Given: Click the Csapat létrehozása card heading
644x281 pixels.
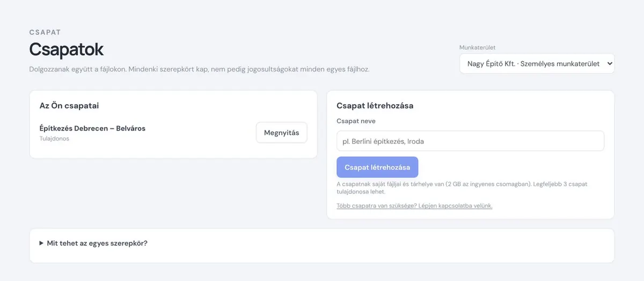Looking at the screenshot, I should point(375,106).
